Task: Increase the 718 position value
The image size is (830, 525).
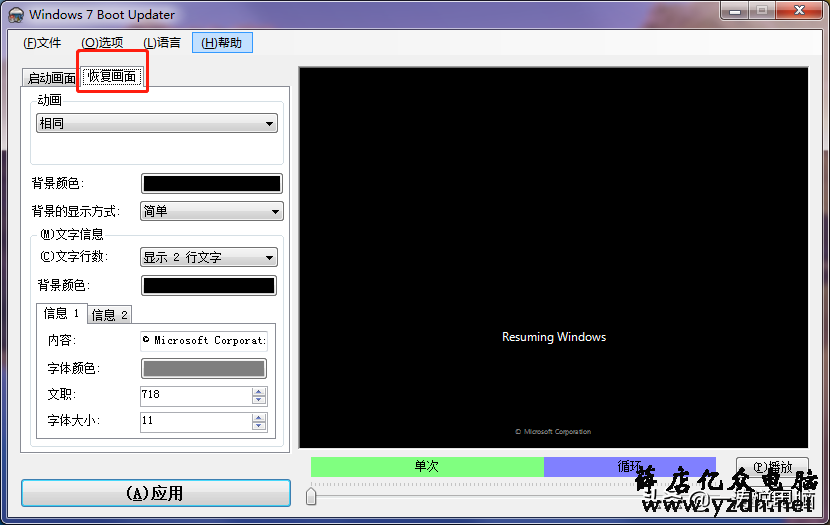Action: (259, 392)
